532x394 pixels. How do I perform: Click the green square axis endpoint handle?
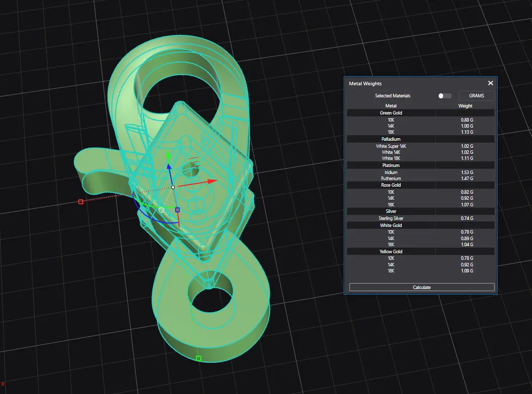198,358
